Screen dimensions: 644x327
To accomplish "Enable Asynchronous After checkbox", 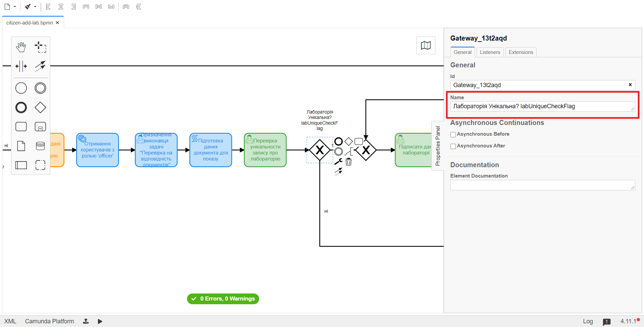I will (x=453, y=146).
